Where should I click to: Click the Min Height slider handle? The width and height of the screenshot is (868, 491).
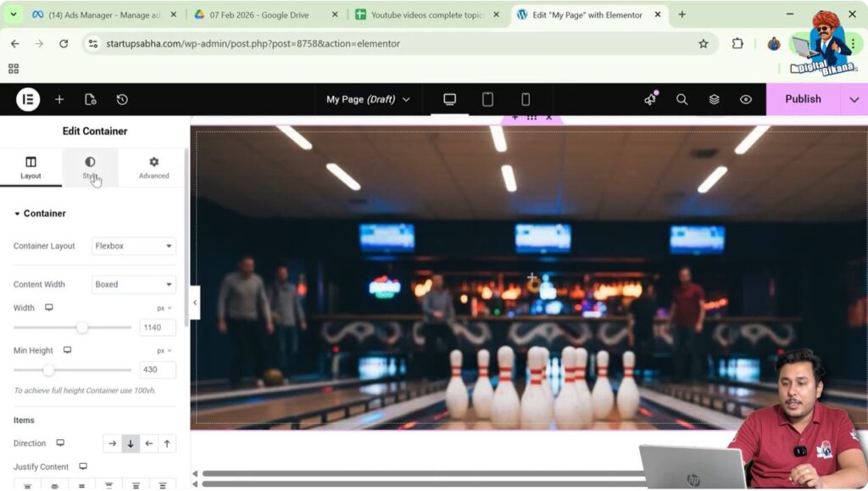click(48, 370)
